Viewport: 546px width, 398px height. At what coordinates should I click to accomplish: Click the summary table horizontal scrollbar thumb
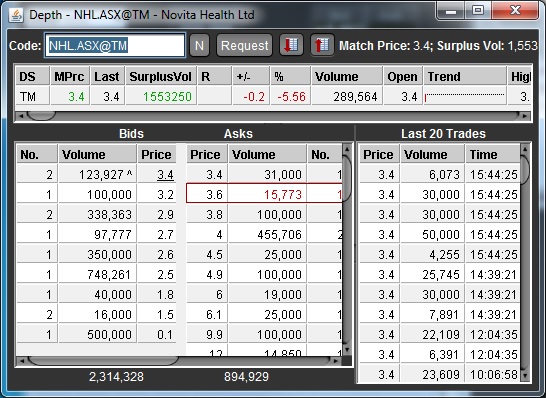point(41,116)
